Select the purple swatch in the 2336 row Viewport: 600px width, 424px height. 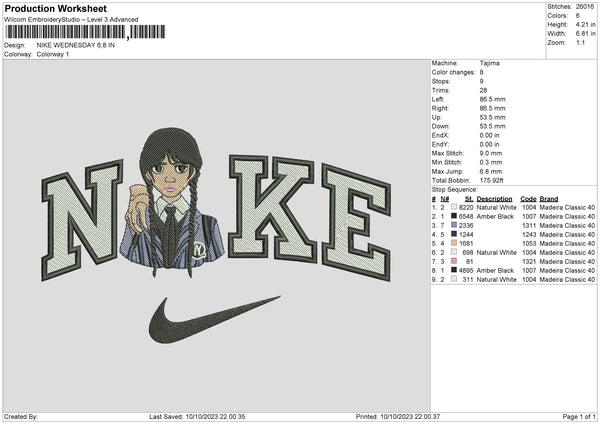tap(454, 225)
